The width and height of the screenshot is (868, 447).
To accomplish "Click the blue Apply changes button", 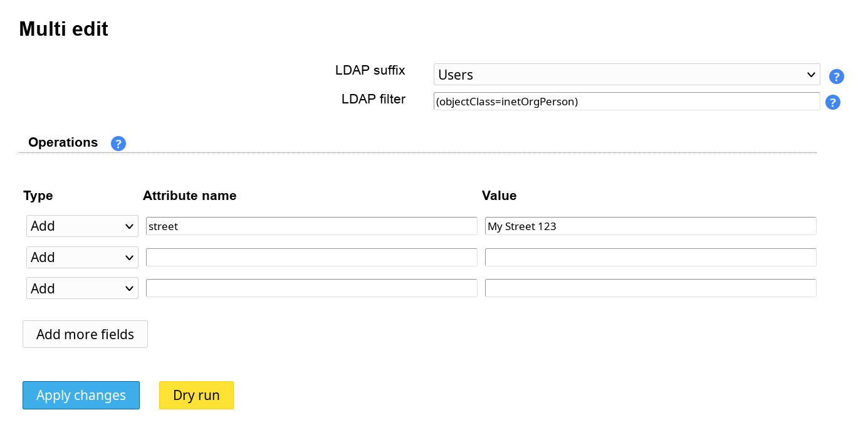I will [x=81, y=396].
